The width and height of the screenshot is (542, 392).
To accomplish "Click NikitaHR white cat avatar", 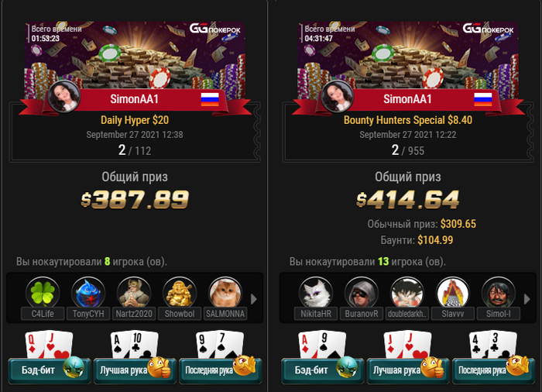I will (x=316, y=293).
